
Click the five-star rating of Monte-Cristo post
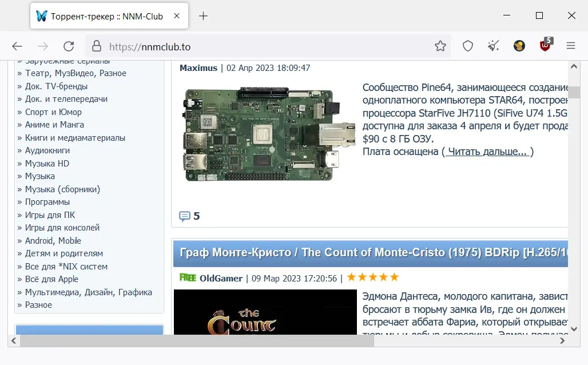click(373, 277)
